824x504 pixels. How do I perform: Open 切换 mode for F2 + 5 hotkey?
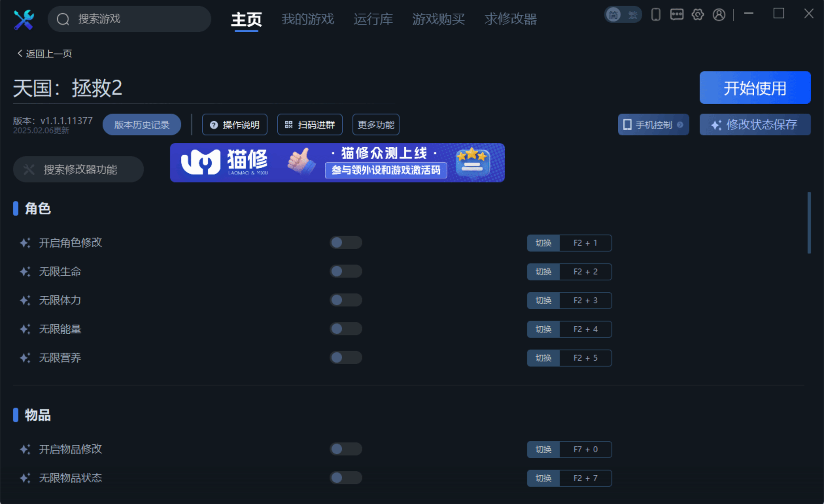pyautogui.click(x=543, y=358)
